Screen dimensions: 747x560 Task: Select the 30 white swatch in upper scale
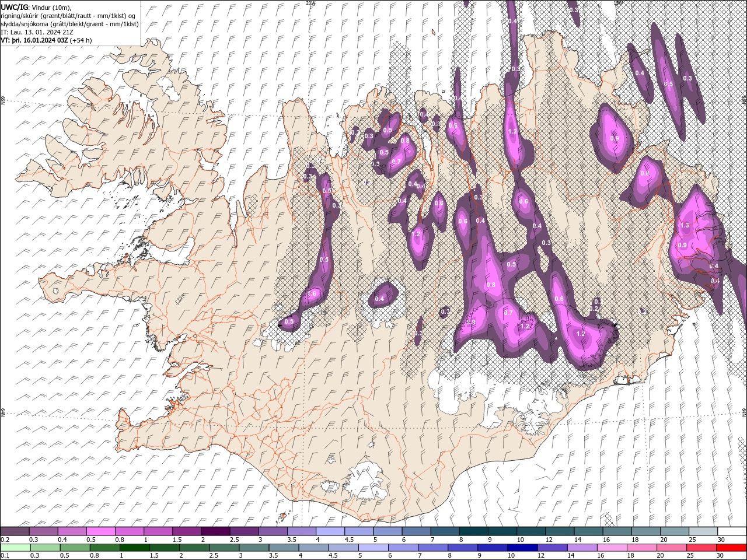[732, 531]
